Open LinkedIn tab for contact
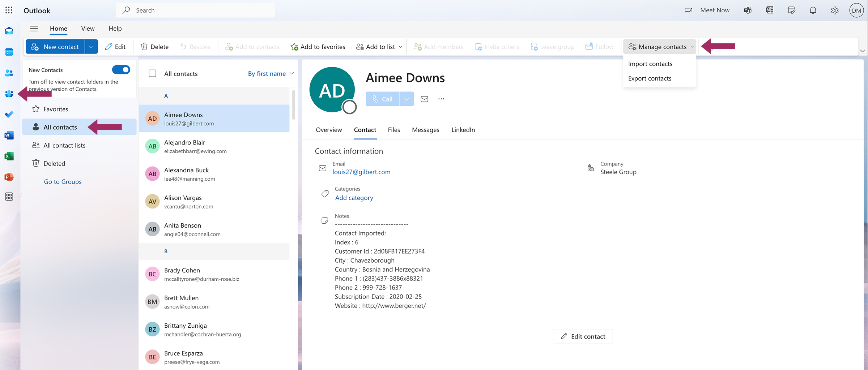Screen dimensions: 868x370 (463, 130)
